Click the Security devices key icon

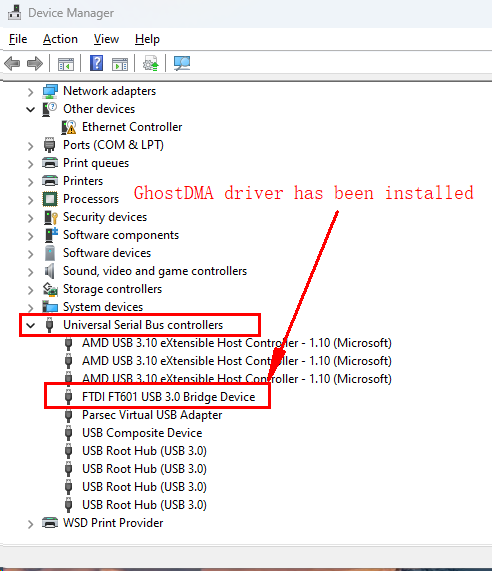tap(51, 217)
